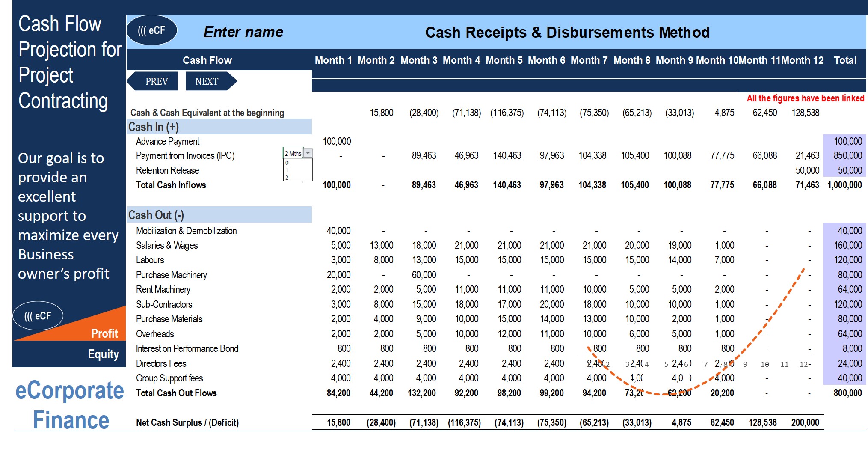Image resolution: width=868 pixels, height=449 pixels.
Task: Go back with the PREV arrow button
Action: (x=153, y=81)
